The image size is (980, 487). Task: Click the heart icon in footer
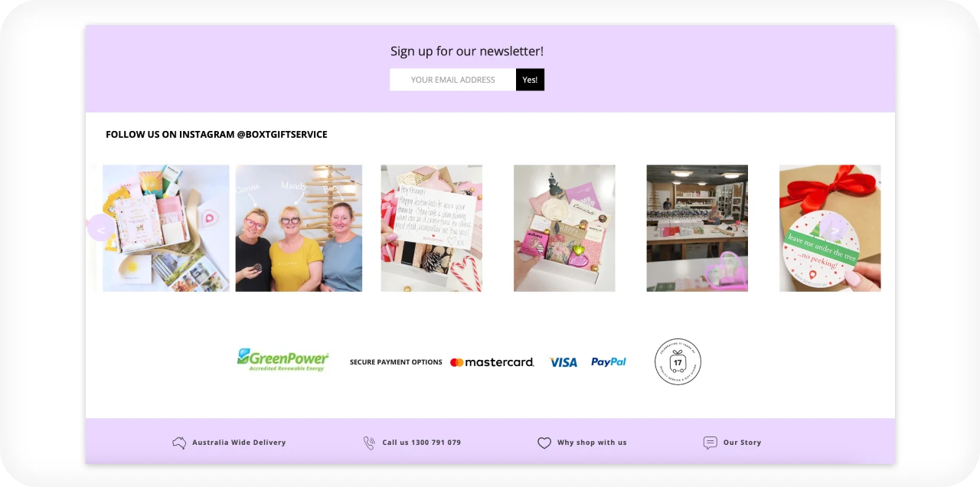pos(544,443)
